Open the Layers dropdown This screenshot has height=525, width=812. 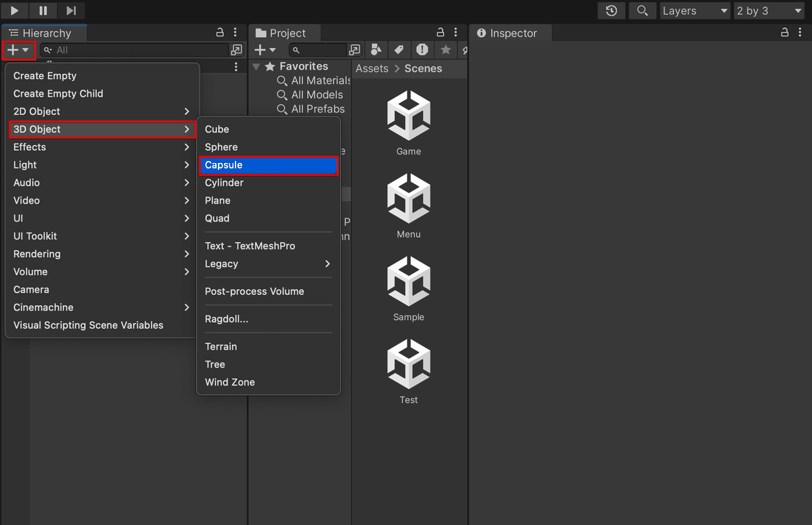pos(695,11)
